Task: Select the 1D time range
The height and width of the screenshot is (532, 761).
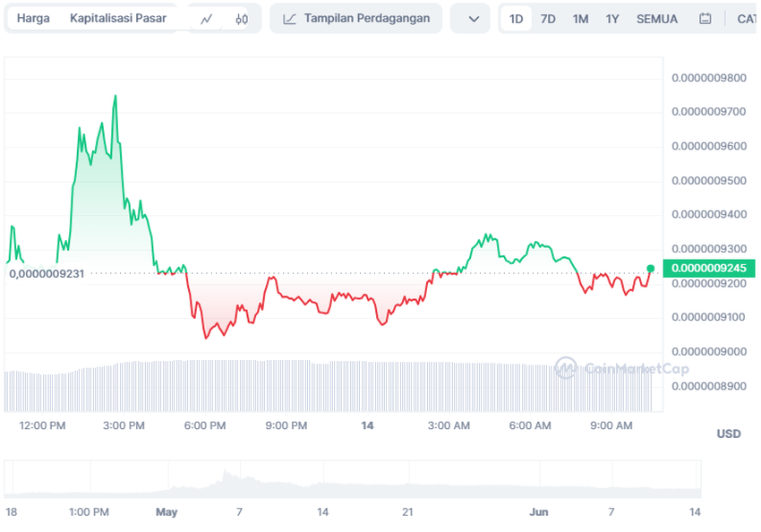Action: pyautogui.click(x=516, y=19)
